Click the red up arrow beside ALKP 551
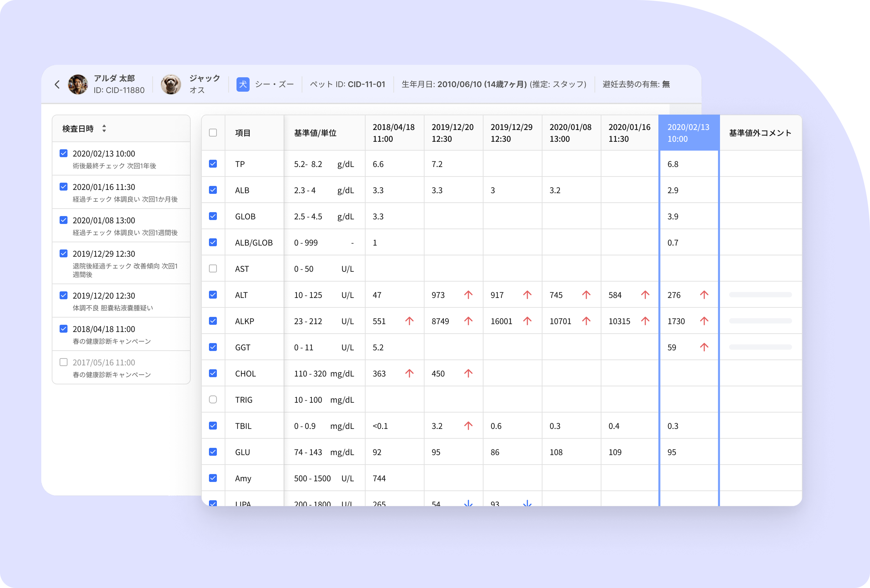Viewport: 870px width, 588px height. click(x=409, y=321)
